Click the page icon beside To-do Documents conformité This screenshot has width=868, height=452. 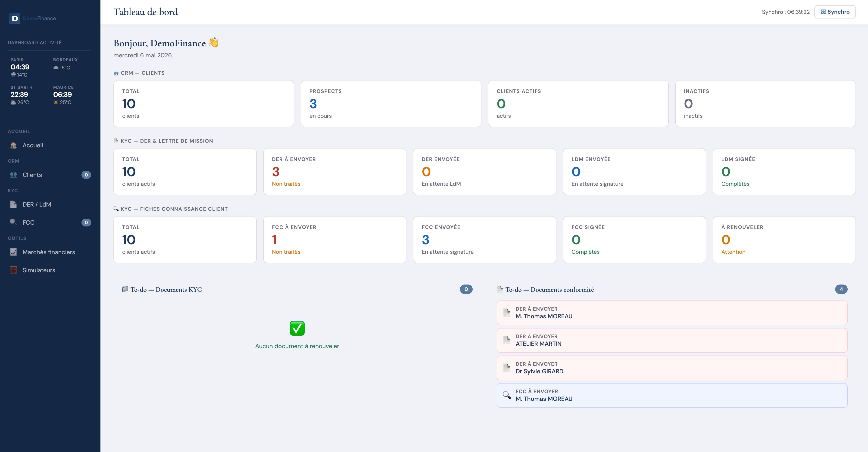500,289
